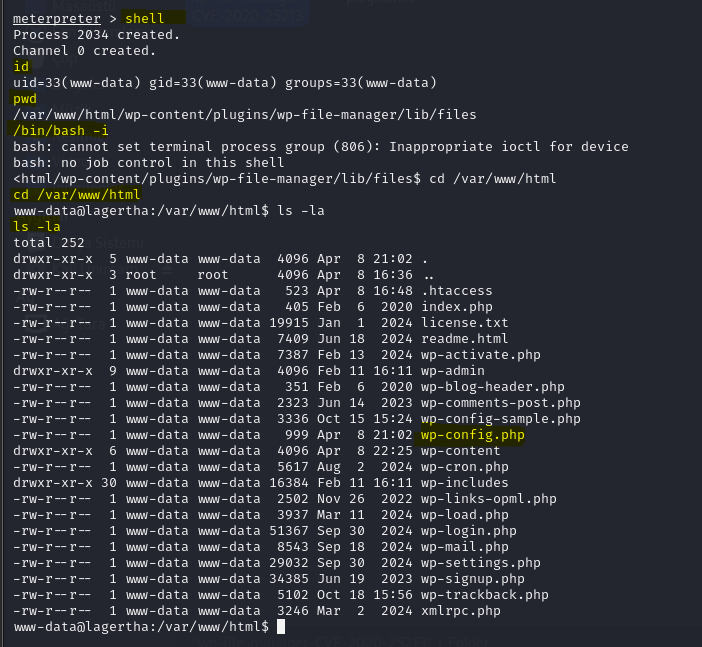Click the wp-config-sample.php filename
This screenshot has height=647, width=702.
(x=501, y=419)
